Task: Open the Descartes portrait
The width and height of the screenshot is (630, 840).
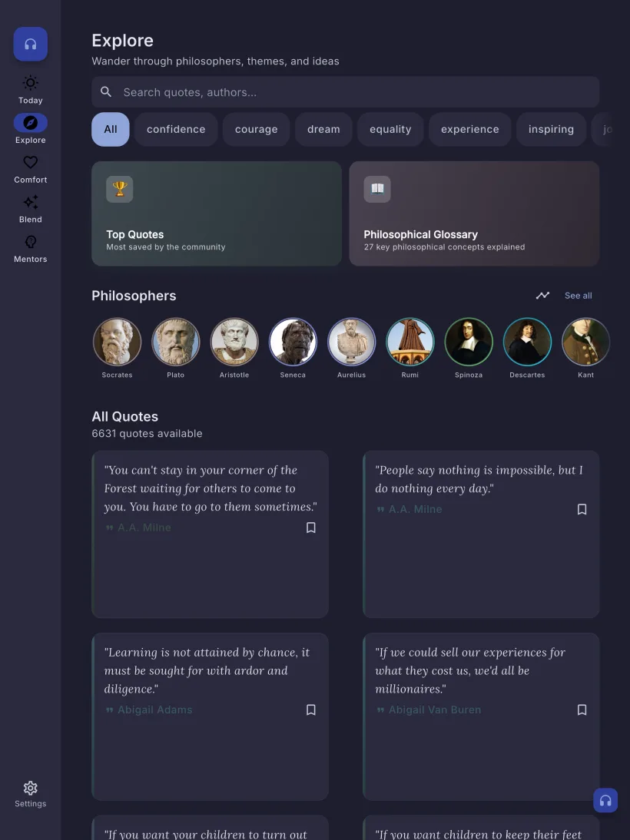Action: point(527,342)
